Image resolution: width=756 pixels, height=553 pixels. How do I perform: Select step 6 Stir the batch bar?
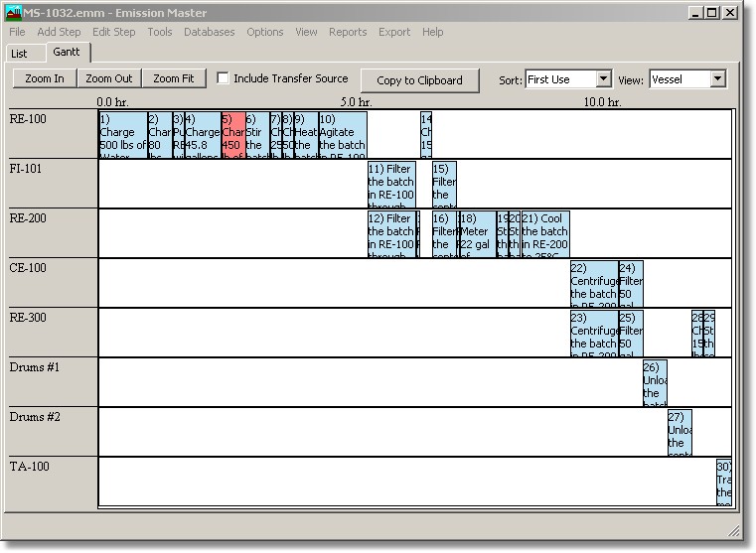click(257, 135)
